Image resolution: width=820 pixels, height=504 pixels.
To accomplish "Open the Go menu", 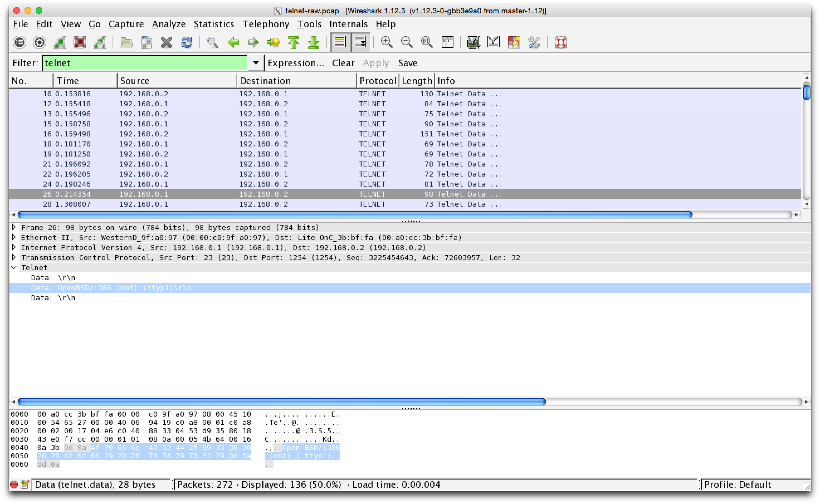I will (x=94, y=24).
